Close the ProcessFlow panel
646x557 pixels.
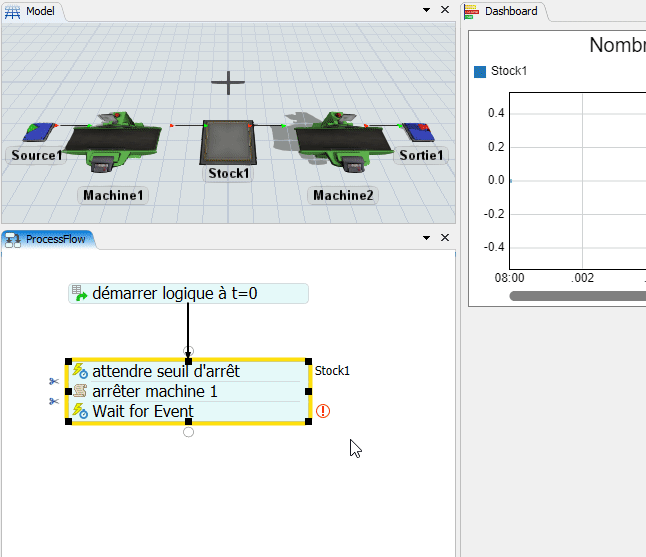(445, 238)
